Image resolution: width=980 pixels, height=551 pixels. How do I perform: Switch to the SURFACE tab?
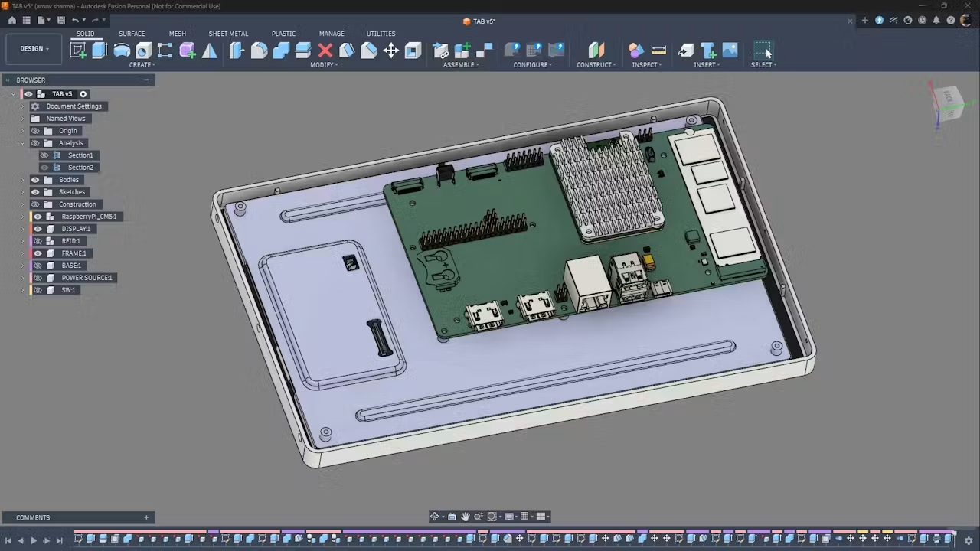(132, 34)
